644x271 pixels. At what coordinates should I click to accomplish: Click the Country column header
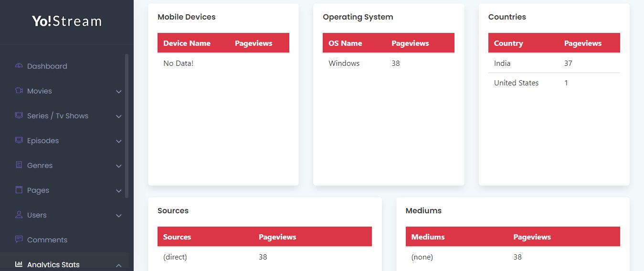[508, 43]
